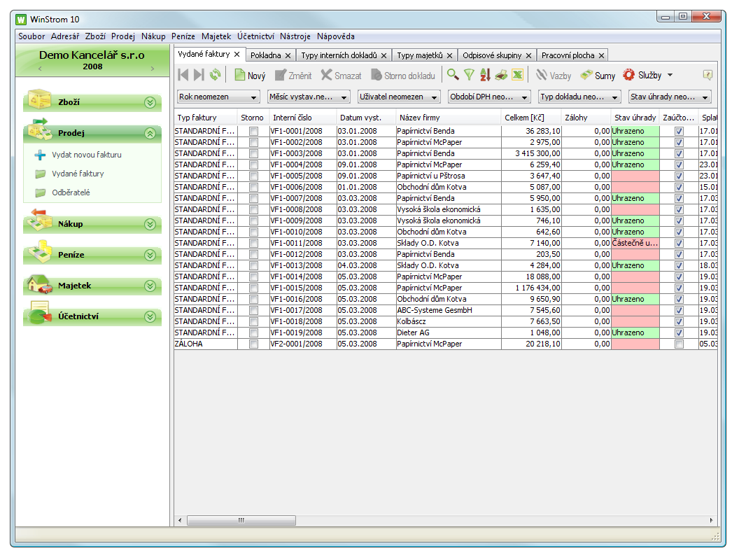Uncheck the Zaúčtováno checkbox for VF1-0008/2008
Image resolution: width=739 pixels, height=560 pixels.
pos(679,210)
